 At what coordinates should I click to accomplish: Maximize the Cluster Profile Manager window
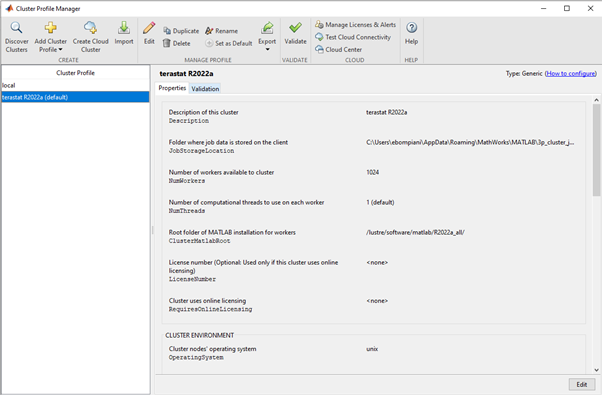[567, 8]
